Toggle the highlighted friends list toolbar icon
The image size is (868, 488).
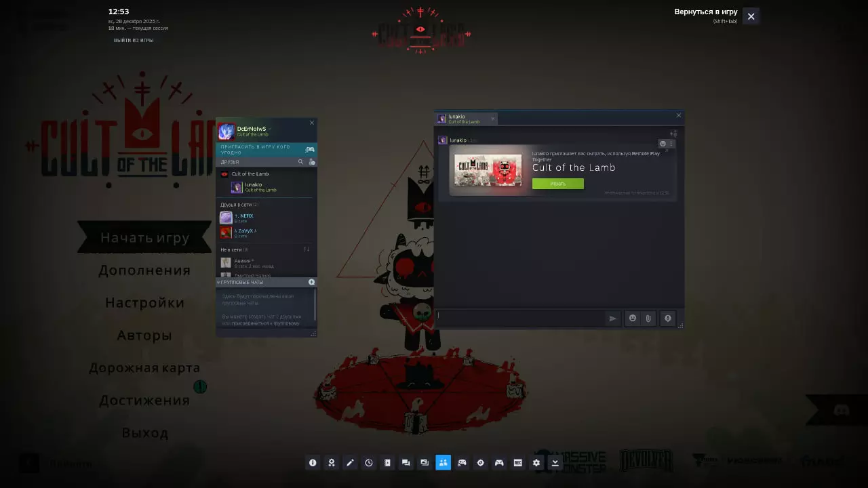pos(443,463)
